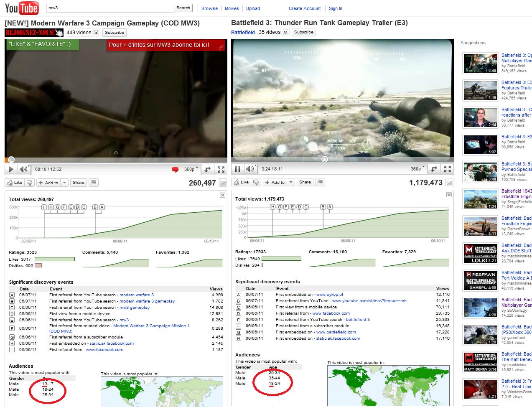The image size is (532, 407).
Task: Subscribe to the MW3 uploader channel
Action: pyautogui.click(x=115, y=33)
